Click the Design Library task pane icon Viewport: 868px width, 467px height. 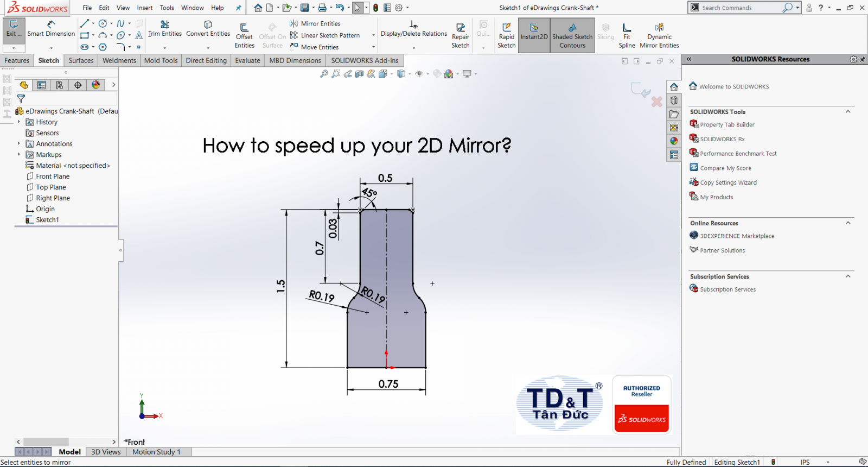pos(674,100)
